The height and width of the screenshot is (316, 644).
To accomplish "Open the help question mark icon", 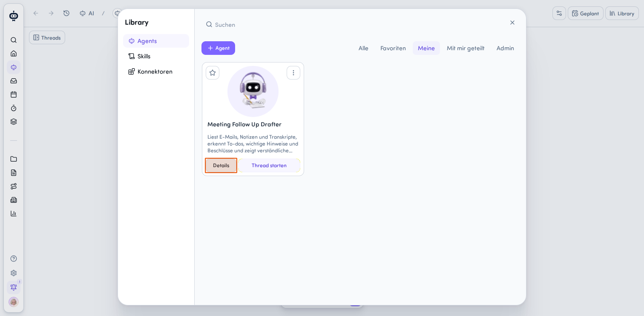I will [x=14, y=259].
